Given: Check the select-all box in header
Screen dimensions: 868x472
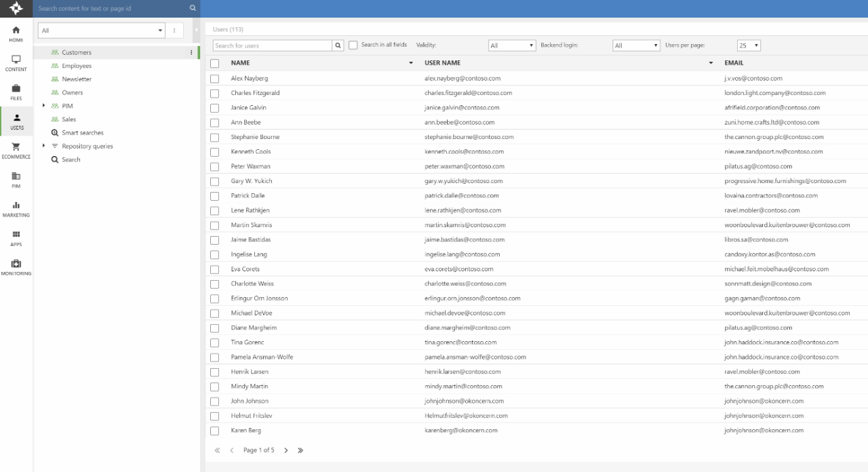Looking at the screenshot, I should coord(215,63).
